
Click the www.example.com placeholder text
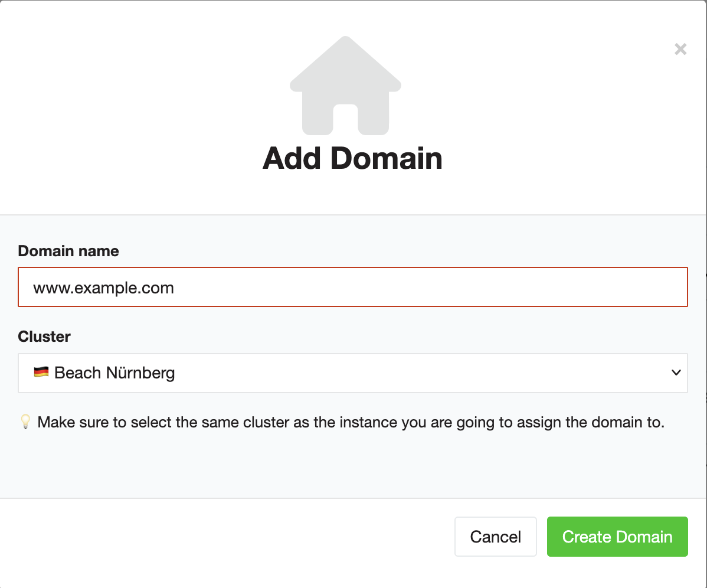click(x=103, y=288)
